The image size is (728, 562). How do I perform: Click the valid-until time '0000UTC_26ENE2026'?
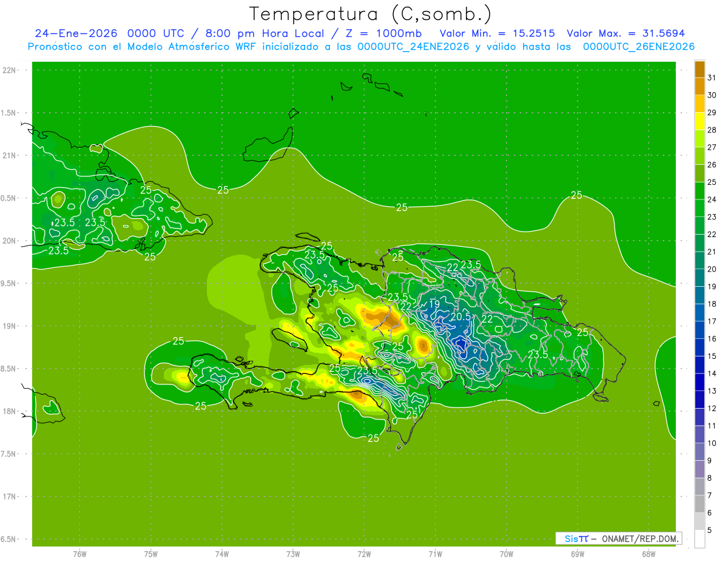click(638, 47)
